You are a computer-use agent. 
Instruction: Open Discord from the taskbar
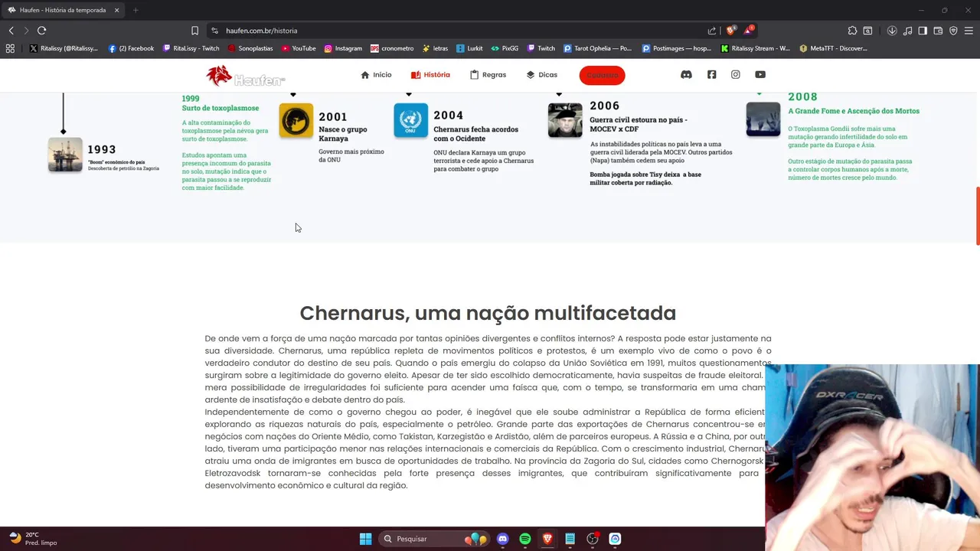[x=502, y=539]
